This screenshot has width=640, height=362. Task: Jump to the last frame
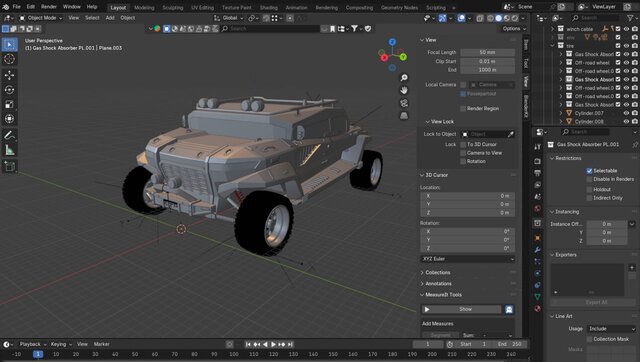click(290, 344)
